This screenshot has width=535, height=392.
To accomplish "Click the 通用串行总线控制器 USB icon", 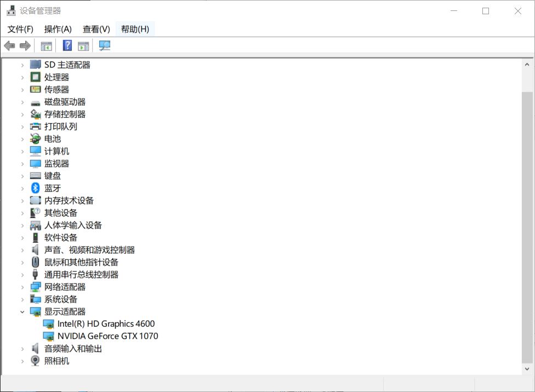I will click(x=35, y=274).
